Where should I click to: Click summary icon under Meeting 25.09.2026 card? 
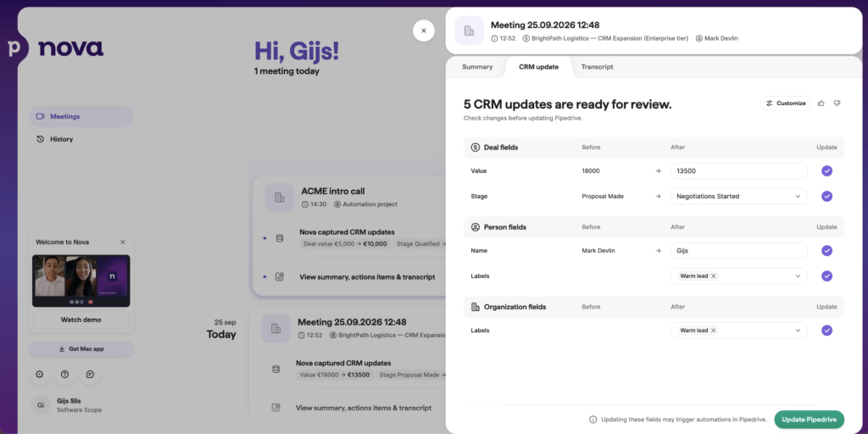coord(275,408)
